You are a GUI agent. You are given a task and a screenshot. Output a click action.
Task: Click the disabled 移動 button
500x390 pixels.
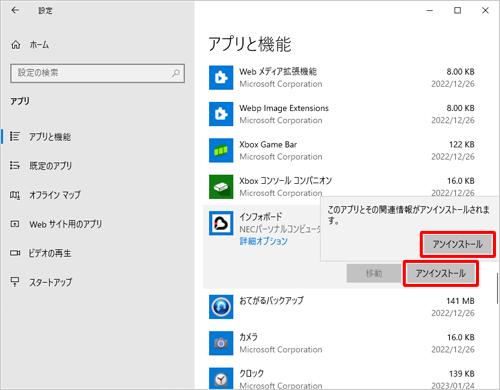coord(374,273)
